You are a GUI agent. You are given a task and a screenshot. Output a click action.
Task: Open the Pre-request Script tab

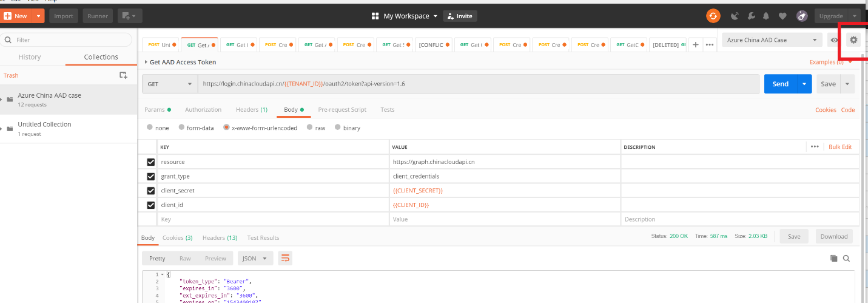pyautogui.click(x=342, y=110)
